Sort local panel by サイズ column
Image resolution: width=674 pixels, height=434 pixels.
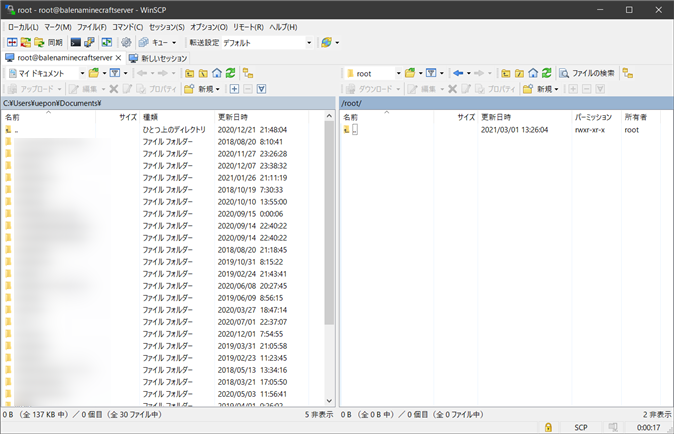[x=117, y=117]
